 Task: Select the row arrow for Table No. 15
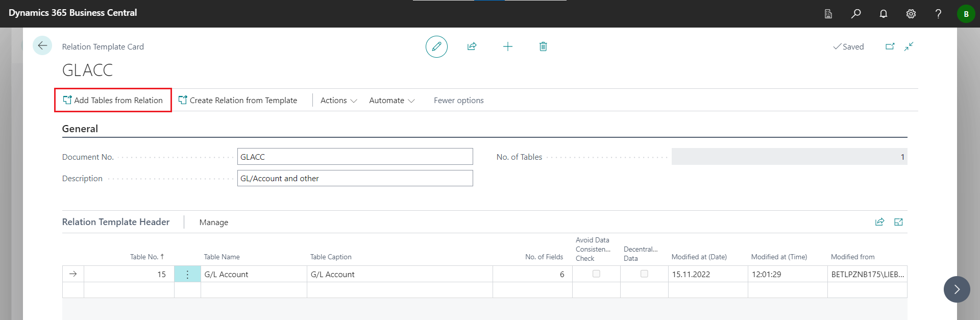point(73,274)
